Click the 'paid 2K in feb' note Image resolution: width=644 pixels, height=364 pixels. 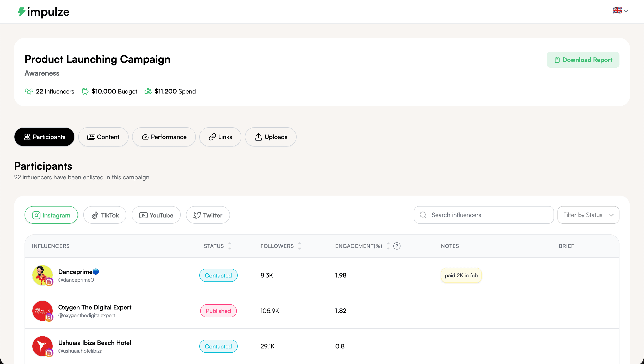pos(461,275)
